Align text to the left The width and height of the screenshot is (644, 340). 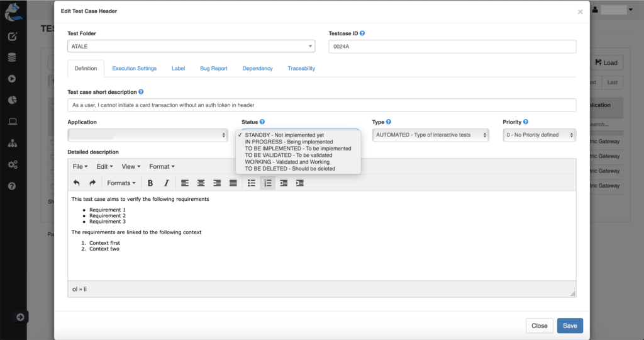point(185,183)
